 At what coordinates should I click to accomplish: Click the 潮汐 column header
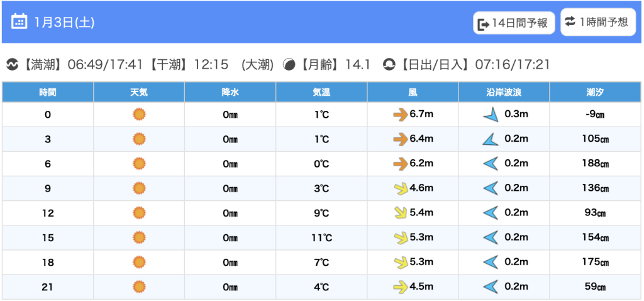595,92
